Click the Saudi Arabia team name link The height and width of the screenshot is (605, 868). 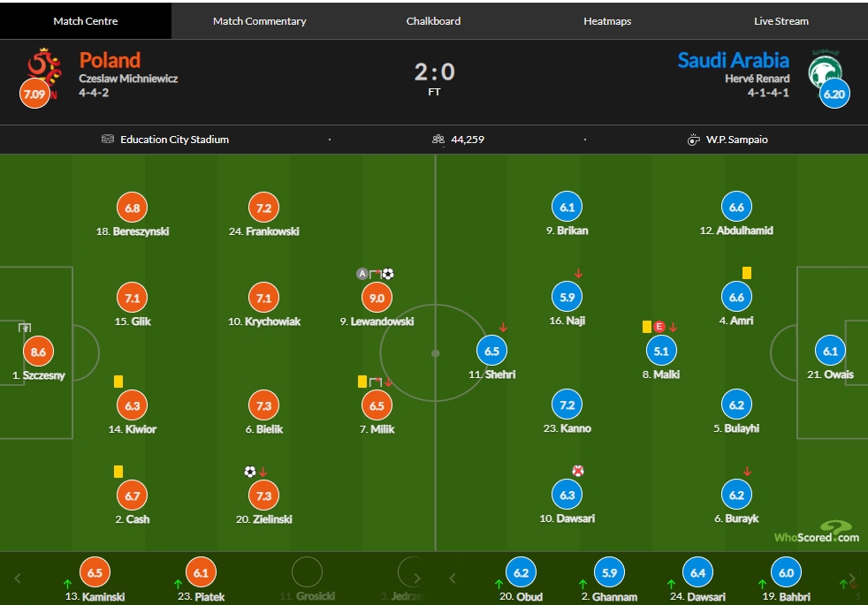[734, 60]
